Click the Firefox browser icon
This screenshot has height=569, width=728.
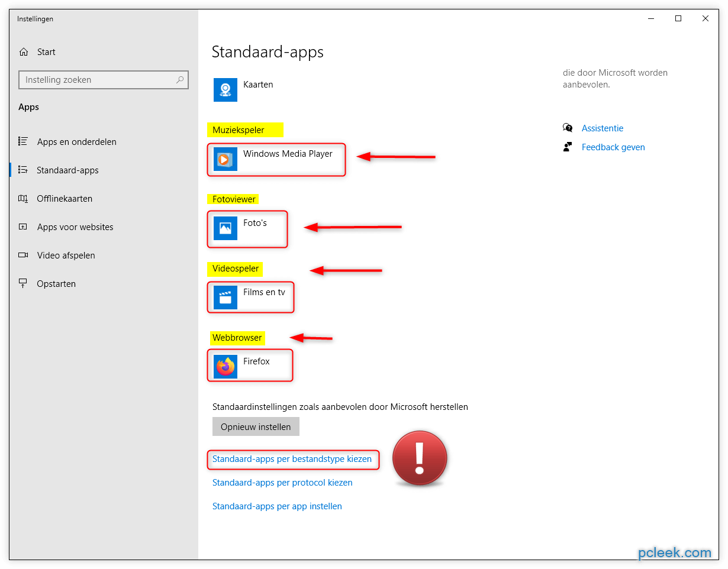point(225,367)
